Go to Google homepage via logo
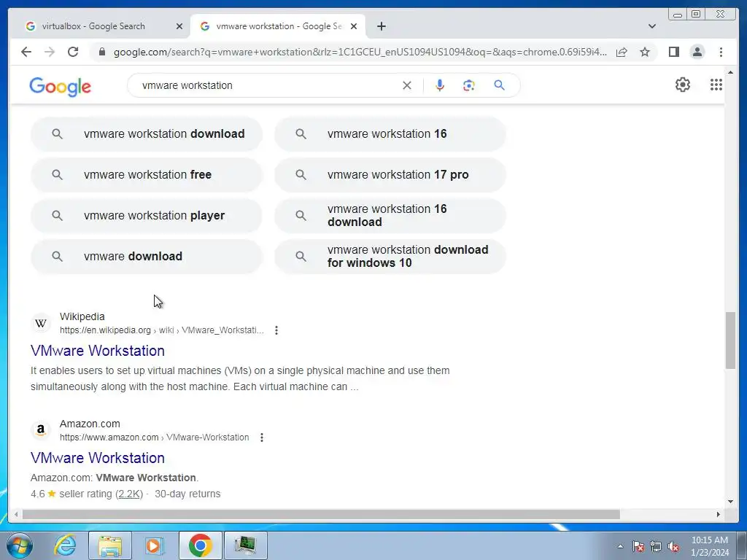The width and height of the screenshot is (747, 560). 60,87
